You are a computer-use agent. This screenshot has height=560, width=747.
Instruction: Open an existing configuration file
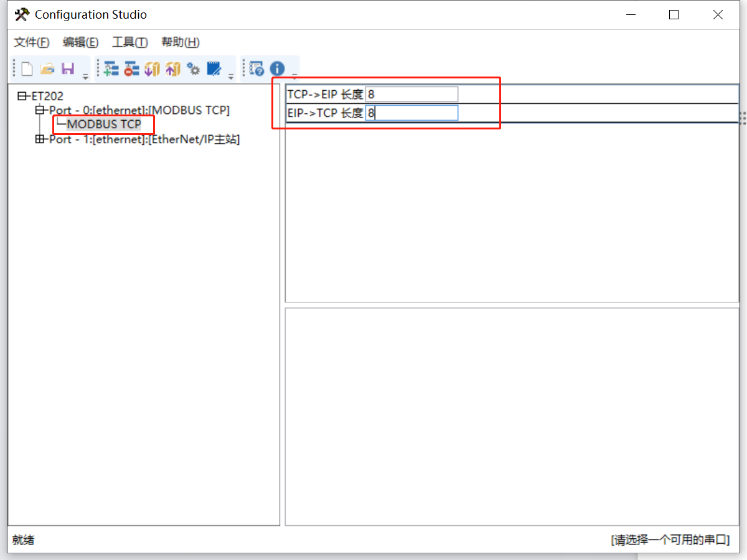click(48, 69)
